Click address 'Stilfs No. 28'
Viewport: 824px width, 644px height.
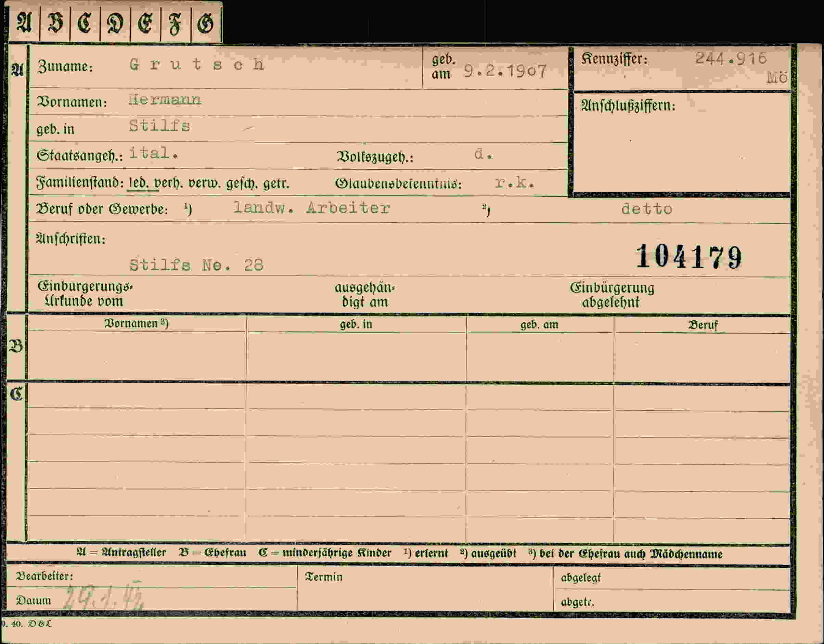[x=196, y=265]
